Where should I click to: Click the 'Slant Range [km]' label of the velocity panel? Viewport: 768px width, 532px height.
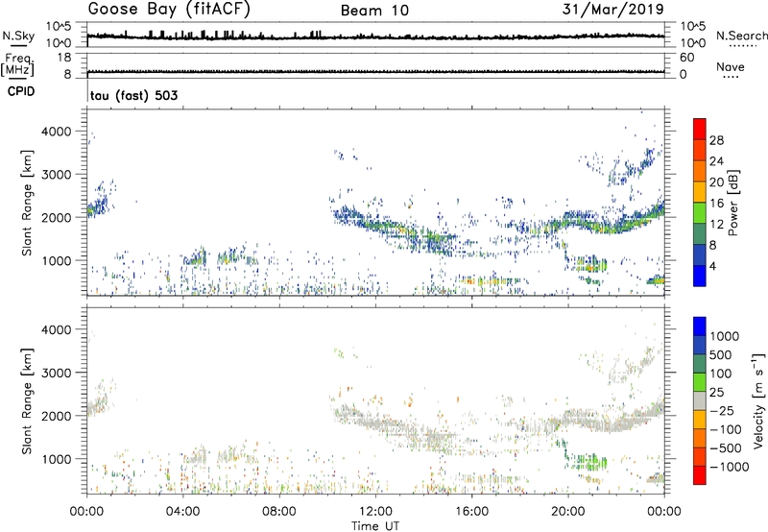pyautogui.click(x=27, y=401)
